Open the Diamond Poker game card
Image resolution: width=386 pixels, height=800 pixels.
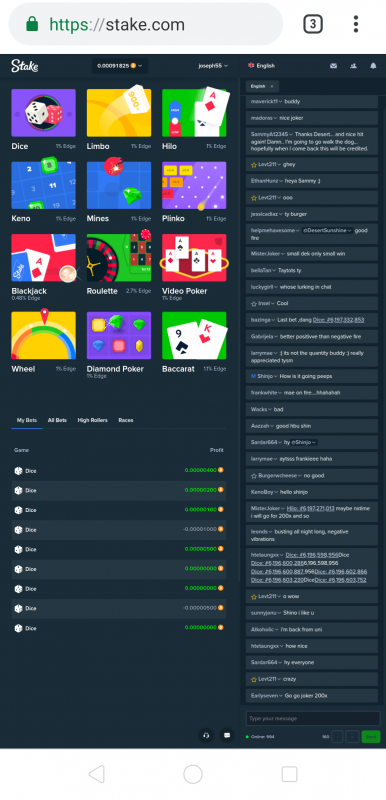click(119, 335)
